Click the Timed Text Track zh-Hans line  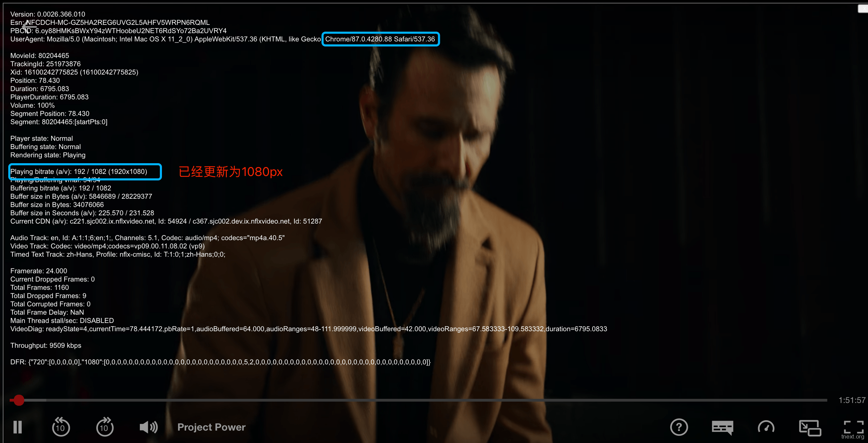(118, 254)
